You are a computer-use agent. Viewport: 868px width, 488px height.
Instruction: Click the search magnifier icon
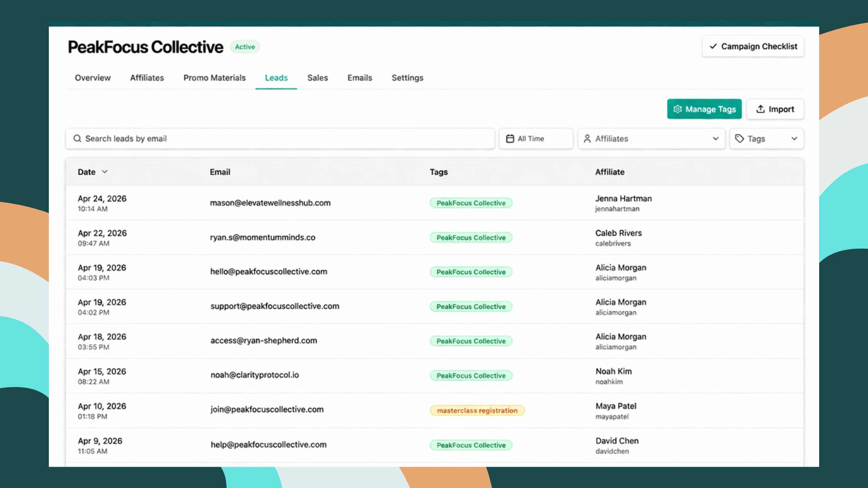click(x=77, y=138)
